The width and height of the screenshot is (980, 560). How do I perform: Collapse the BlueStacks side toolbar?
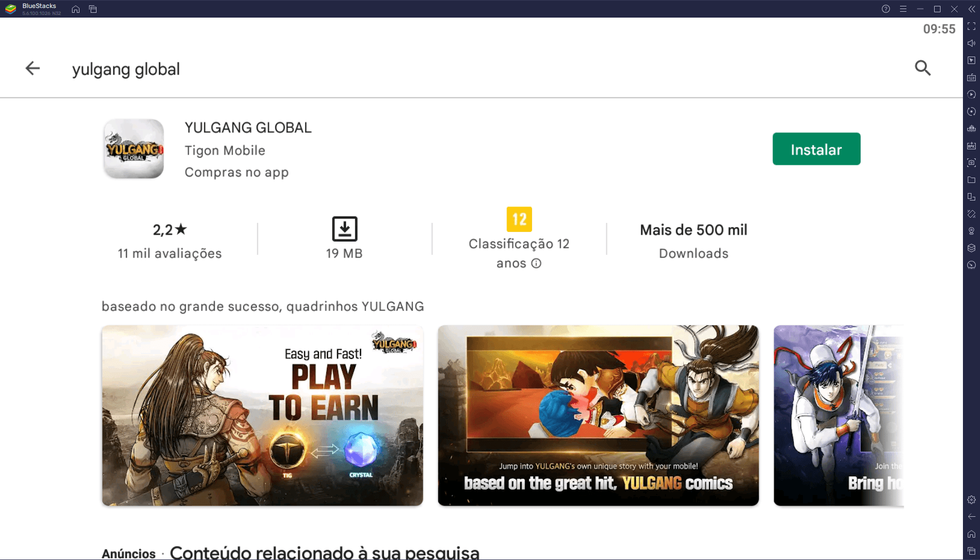971,9
